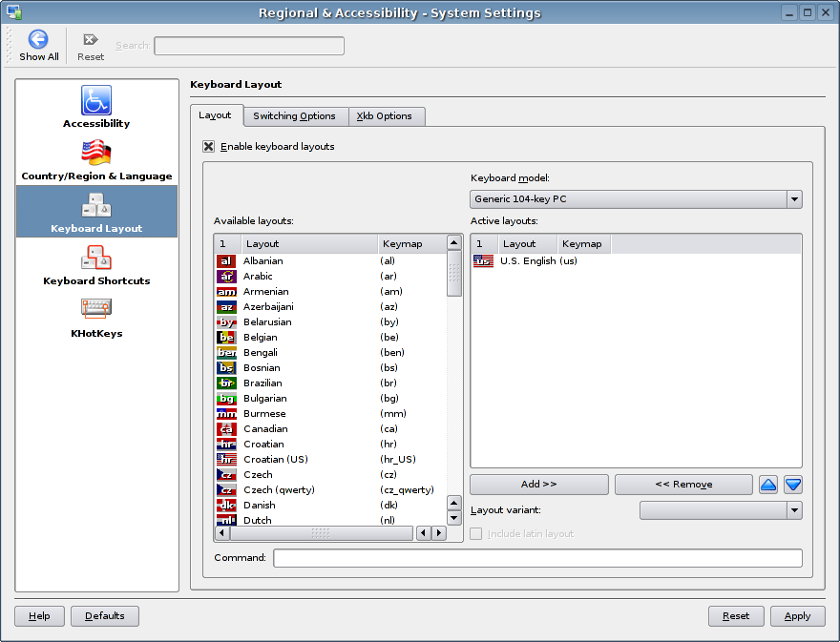Toggle Enable keyboard layouts checkbox
Image resolution: width=840 pixels, height=642 pixels.
click(x=208, y=146)
